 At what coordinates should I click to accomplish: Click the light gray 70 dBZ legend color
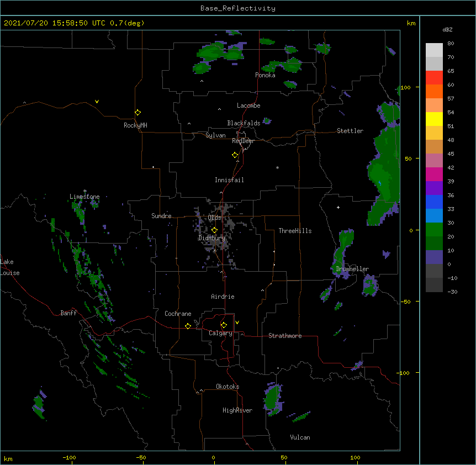pyautogui.click(x=434, y=50)
